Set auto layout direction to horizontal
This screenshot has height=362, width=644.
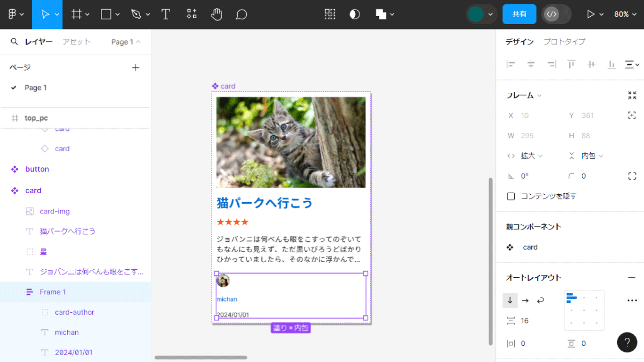click(x=525, y=300)
